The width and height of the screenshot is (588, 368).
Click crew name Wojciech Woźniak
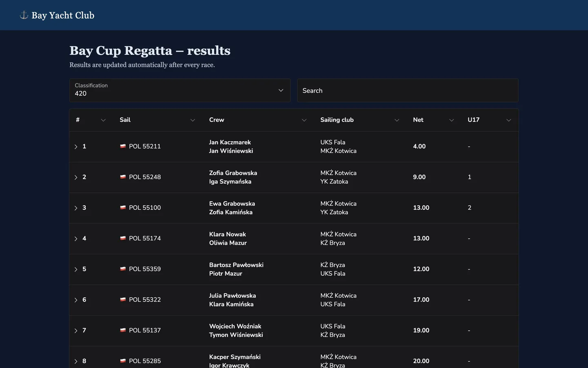click(235, 326)
